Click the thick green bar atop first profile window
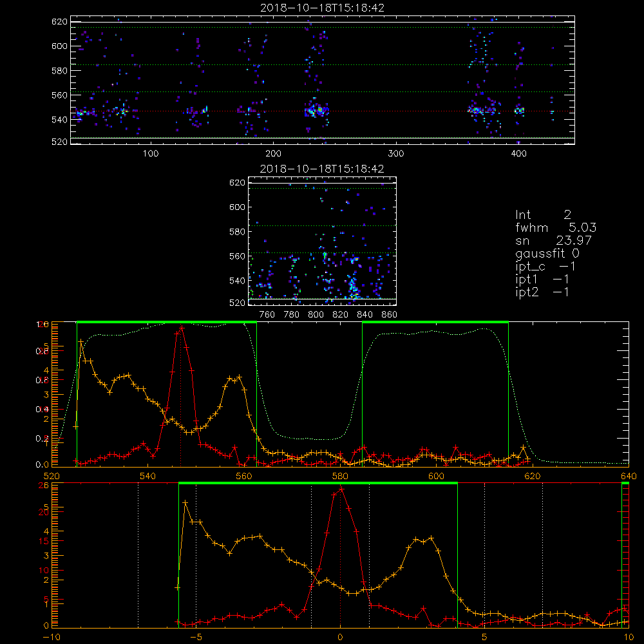Viewport: 644px width, 644px height. click(167, 322)
